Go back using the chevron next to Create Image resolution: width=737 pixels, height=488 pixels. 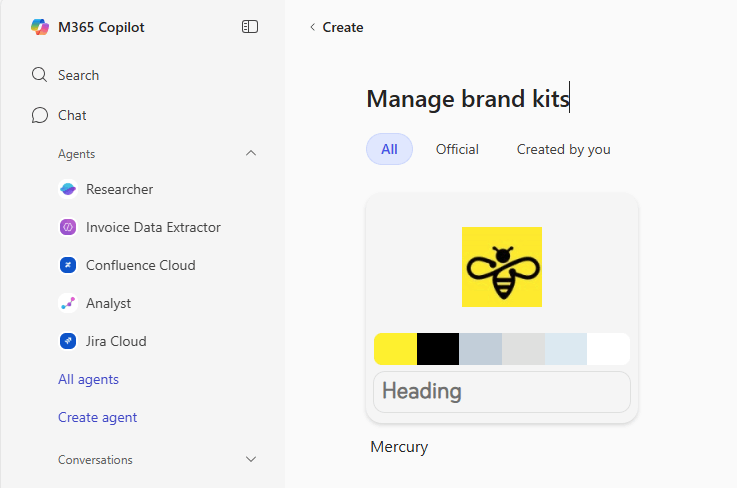click(x=313, y=27)
